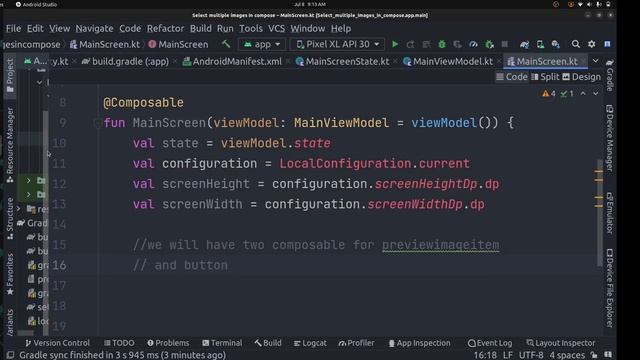The image size is (640, 360).
Task: Click the Search Everywhere magnifier icon
Action: pyautogui.click(x=576, y=44)
